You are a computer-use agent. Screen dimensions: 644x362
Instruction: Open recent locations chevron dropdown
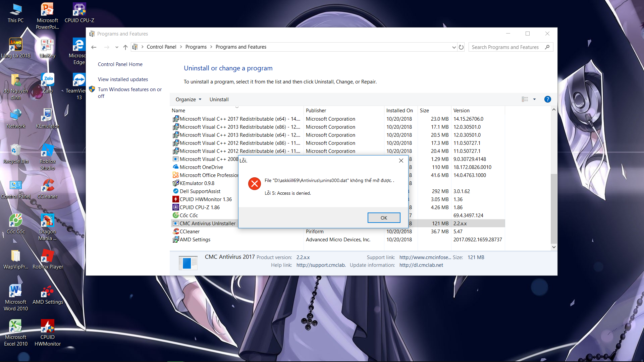pyautogui.click(x=117, y=47)
